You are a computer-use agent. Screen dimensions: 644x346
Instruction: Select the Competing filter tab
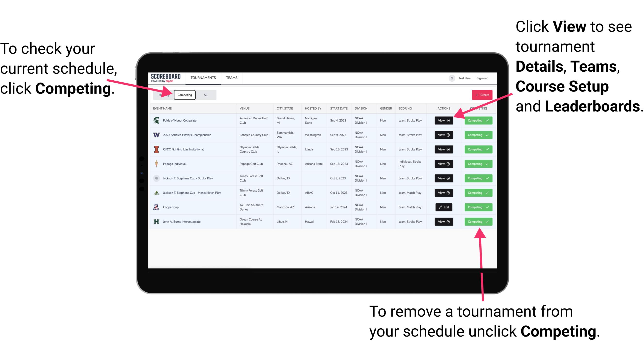click(184, 95)
